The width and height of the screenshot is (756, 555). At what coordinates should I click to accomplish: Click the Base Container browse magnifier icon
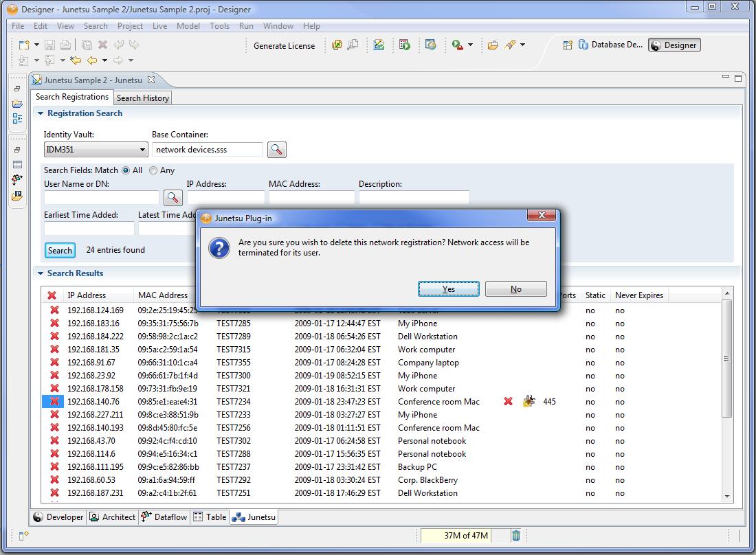click(277, 150)
